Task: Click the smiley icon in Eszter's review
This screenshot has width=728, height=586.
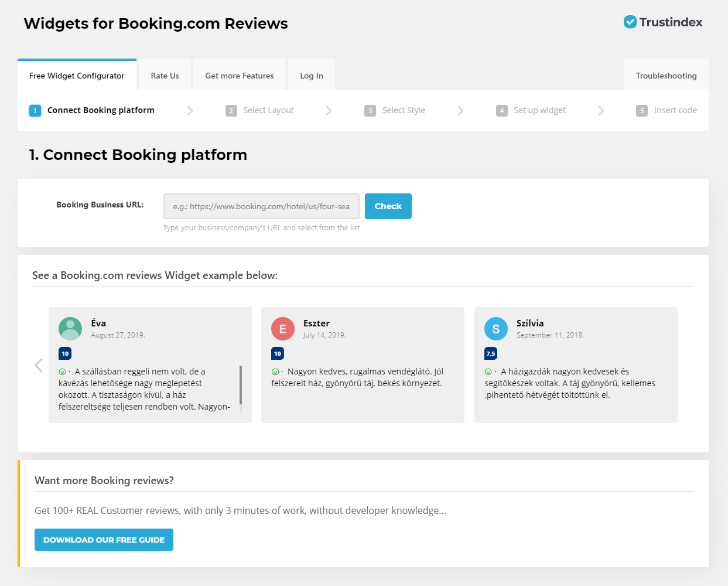Action: coord(275,372)
